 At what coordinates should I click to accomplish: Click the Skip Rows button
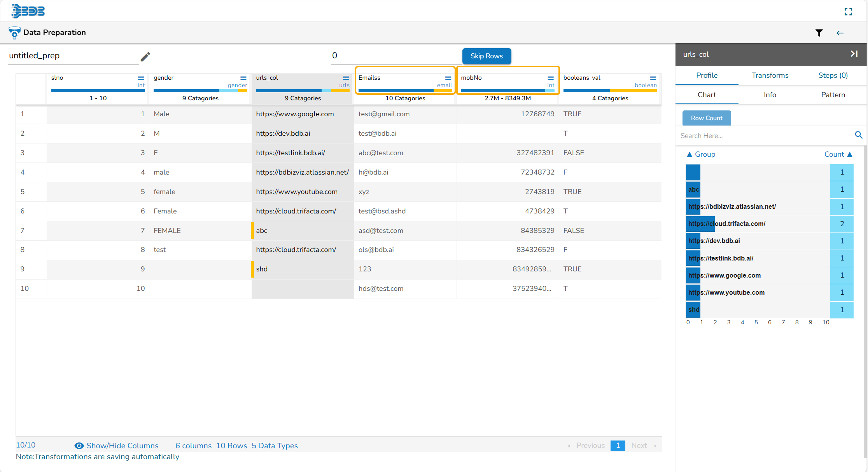tap(486, 56)
